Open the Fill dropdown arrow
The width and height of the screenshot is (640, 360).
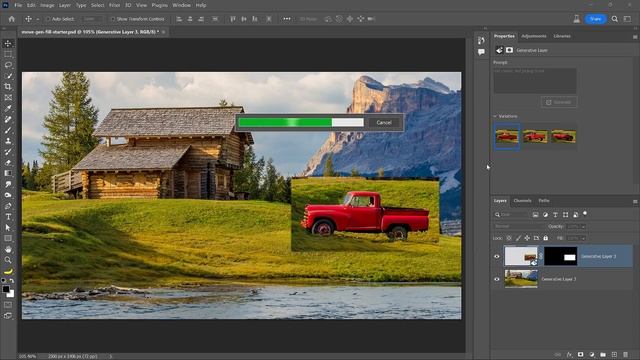pyautogui.click(x=583, y=238)
